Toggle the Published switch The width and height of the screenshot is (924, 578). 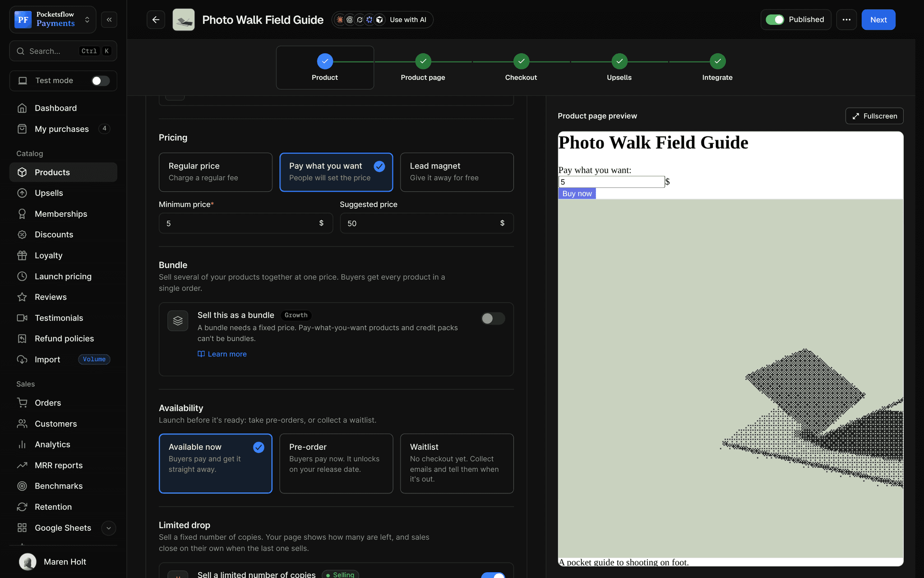pyautogui.click(x=775, y=19)
